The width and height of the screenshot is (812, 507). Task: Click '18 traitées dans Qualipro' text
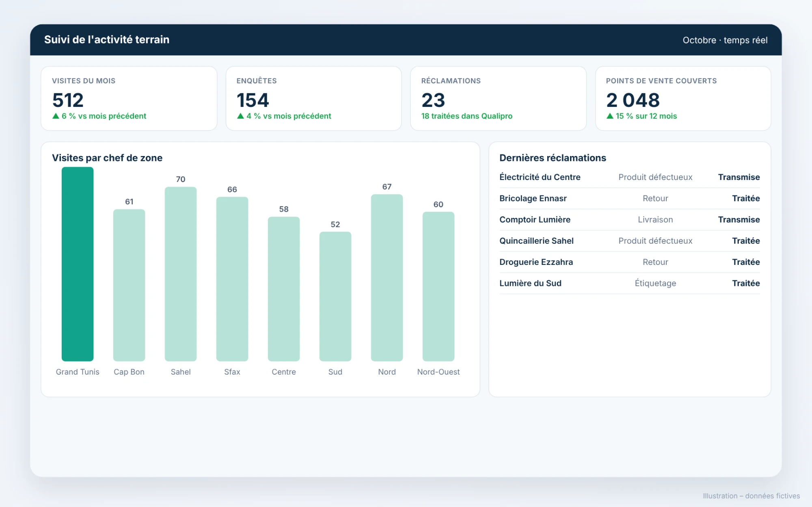pyautogui.click(x=467, y=116)
